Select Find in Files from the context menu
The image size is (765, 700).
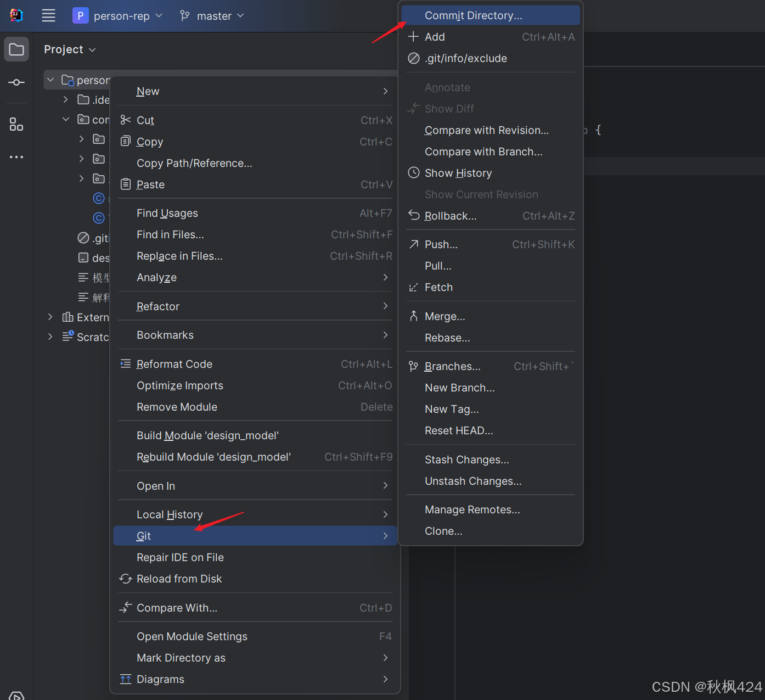[170, 234]
